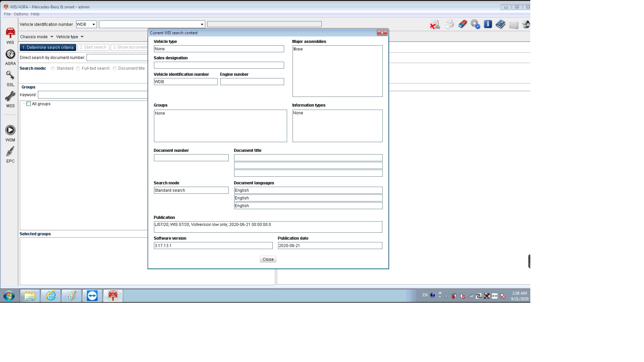Expand the VIN combo box arrow
The height and width of the screenshot is (362, 644).
tap(202, 24)
